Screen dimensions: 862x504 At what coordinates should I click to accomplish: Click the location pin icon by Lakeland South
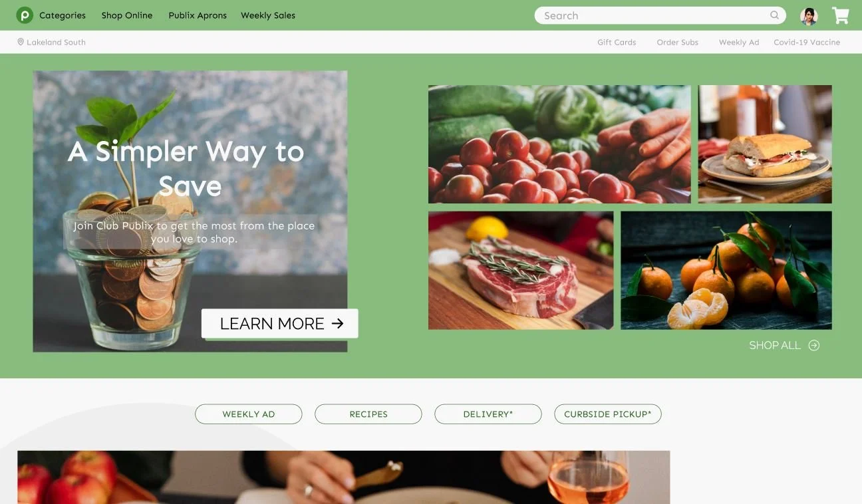click(x=21, y=42)
